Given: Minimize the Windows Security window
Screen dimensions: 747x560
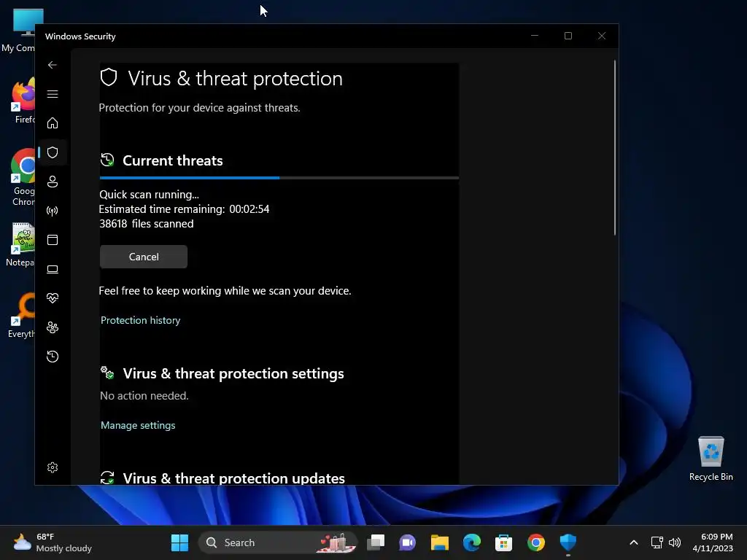Looking at the screenshot, I should pyautogui.click(x=535, y=36).
